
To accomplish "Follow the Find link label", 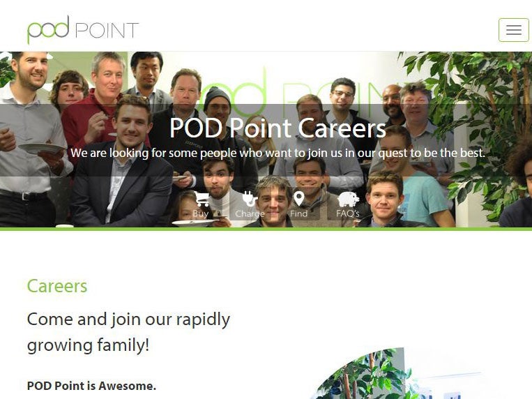I will (x=298, y=213).
